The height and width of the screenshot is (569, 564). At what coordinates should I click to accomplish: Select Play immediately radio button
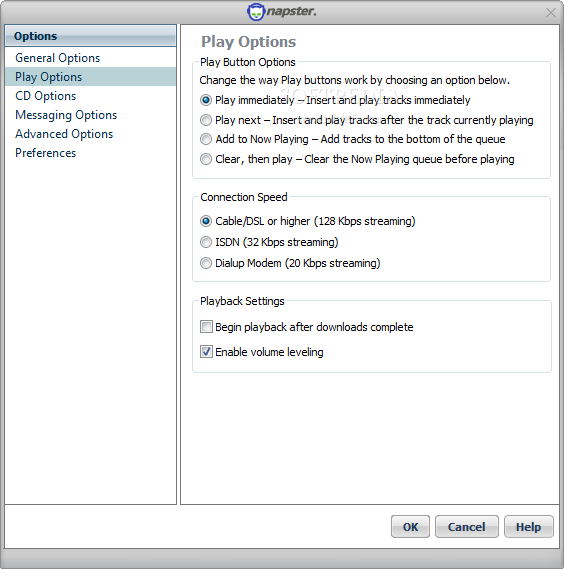pos(206,100)
